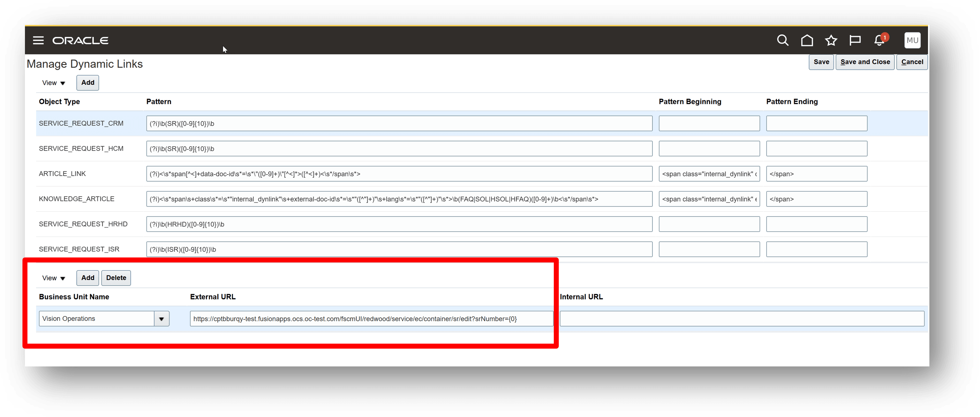
Task: Open the lower table View menu
Action: click(53, 278)
